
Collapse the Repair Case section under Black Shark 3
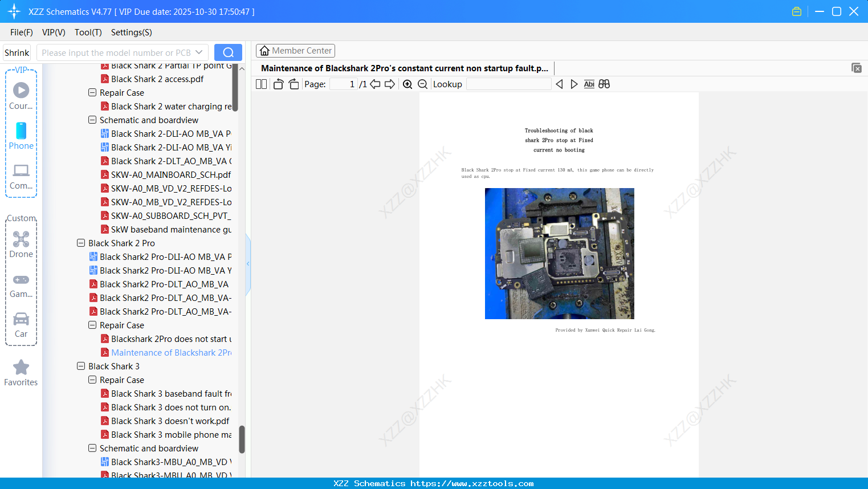(x=92, y=380)
